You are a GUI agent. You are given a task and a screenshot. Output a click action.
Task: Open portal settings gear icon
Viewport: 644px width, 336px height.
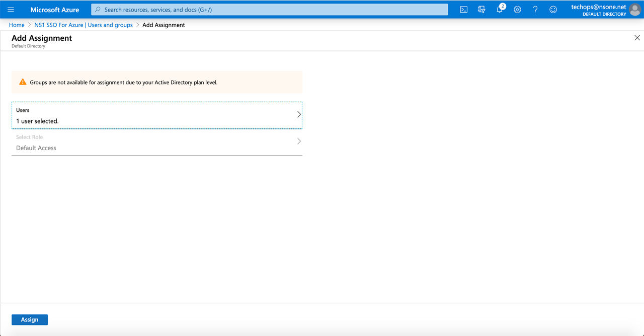pyautogui.click(x=517, y=10)
